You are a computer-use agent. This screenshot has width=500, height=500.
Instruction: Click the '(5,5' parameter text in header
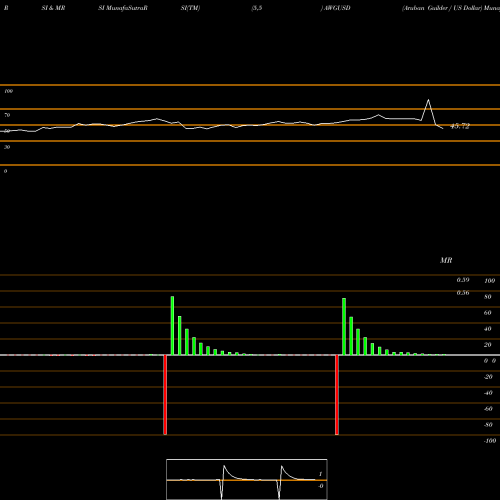pyautogui.click(x=257, y=8)
